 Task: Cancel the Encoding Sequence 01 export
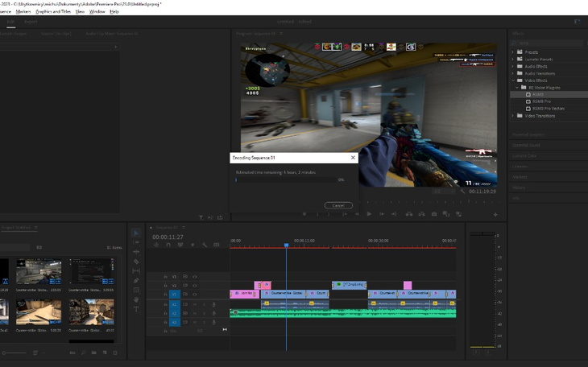click(338, 205)
